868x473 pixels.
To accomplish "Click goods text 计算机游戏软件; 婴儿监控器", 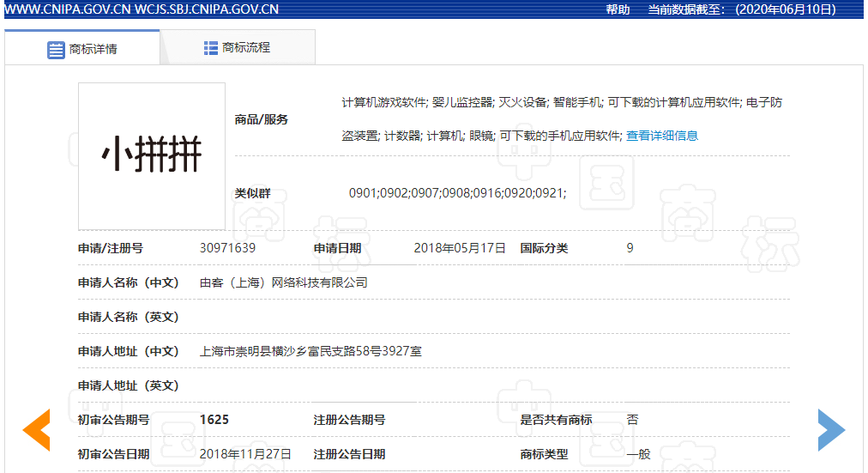I will (x=418, y=102).
